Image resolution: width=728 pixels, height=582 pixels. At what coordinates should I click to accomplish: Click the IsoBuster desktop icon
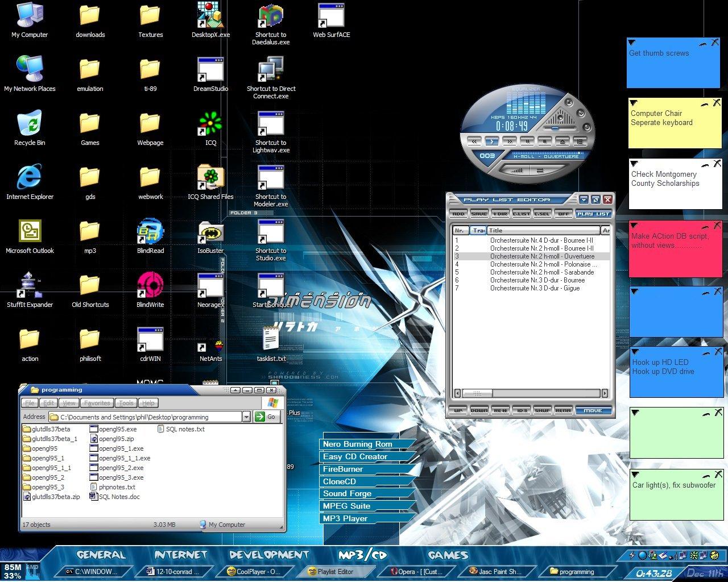coord(210,236)
